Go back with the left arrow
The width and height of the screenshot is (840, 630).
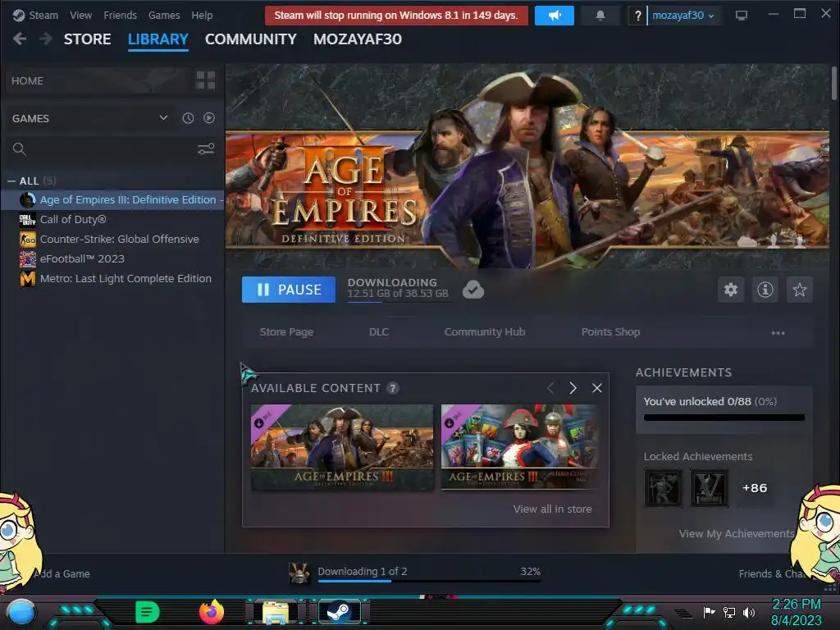pos(20,39)
